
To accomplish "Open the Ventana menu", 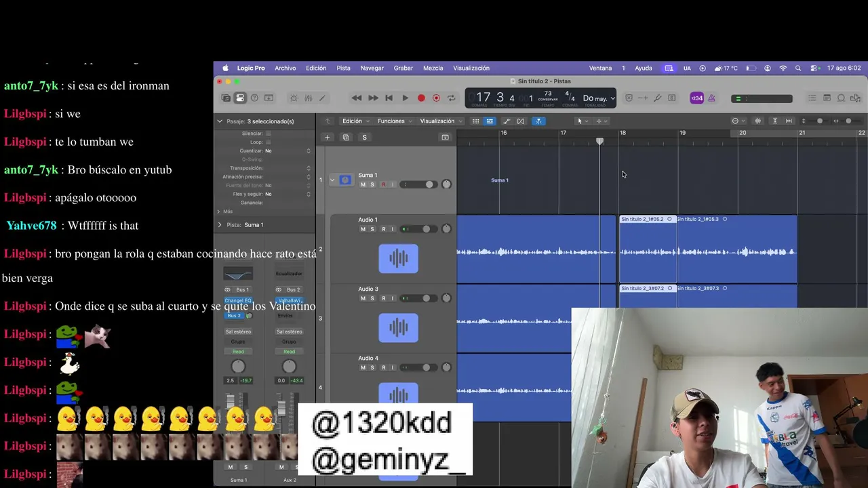I will pyautogui.click(x=600, y=68).
